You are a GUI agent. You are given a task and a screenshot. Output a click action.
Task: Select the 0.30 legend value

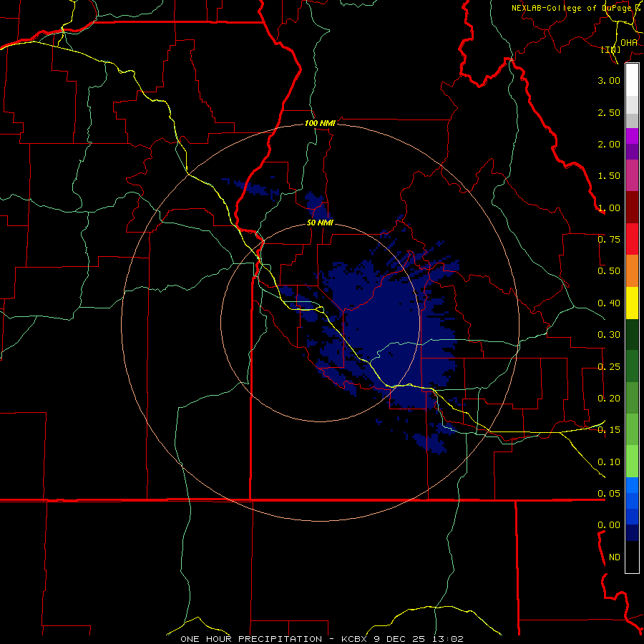pyautogui.click(x=609, y=335)
